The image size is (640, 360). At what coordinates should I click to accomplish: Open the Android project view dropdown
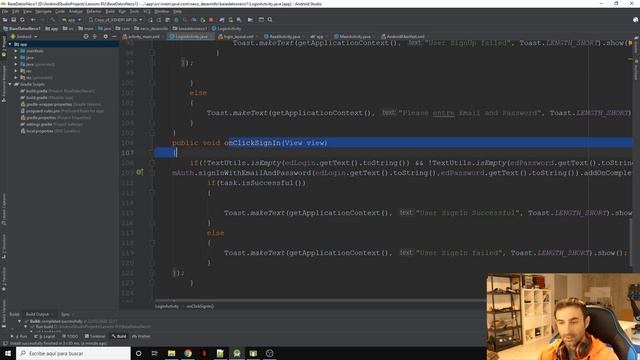click(x=24, y=36)
